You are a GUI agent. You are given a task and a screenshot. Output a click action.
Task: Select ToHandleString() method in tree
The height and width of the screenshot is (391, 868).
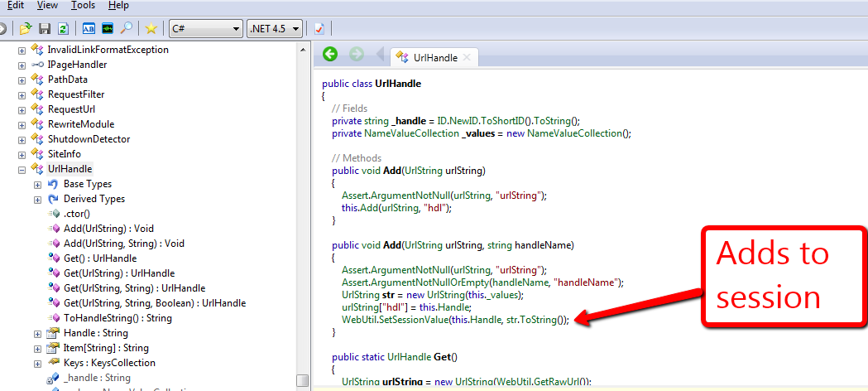click(117, 318)
